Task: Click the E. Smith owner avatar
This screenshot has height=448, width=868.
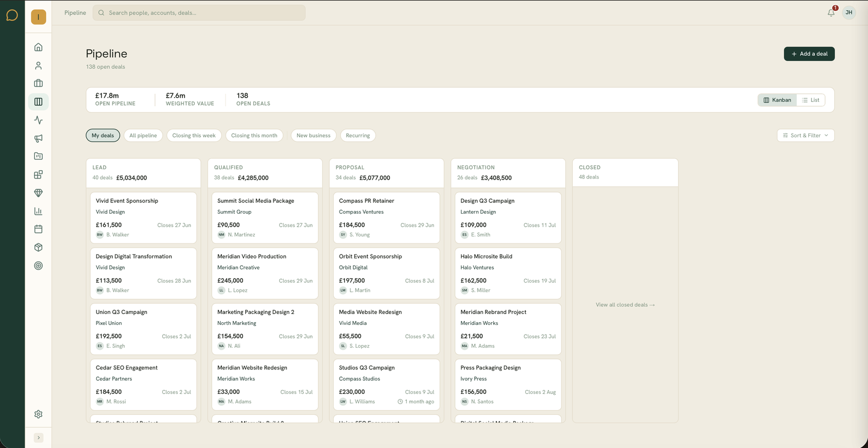Action: (464, 235)
